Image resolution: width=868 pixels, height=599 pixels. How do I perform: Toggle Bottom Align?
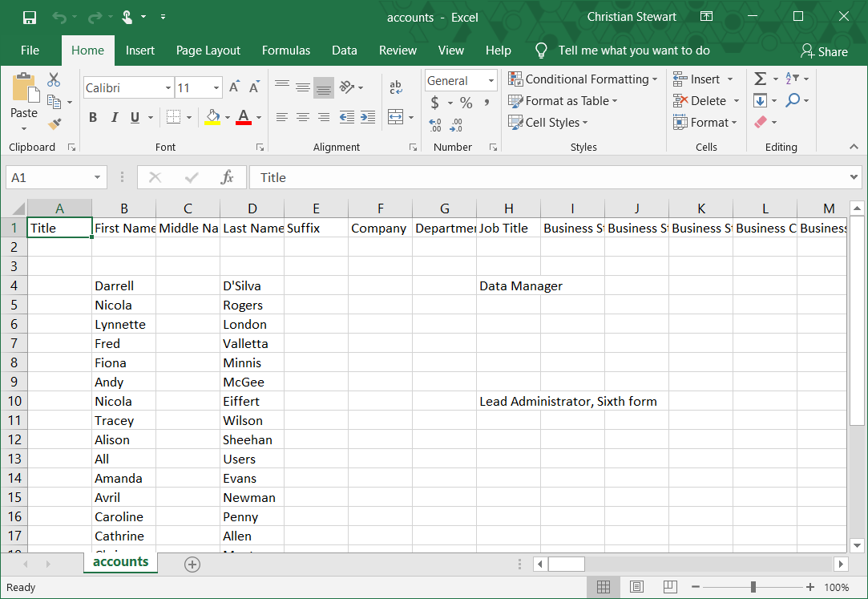click(324, 87)
